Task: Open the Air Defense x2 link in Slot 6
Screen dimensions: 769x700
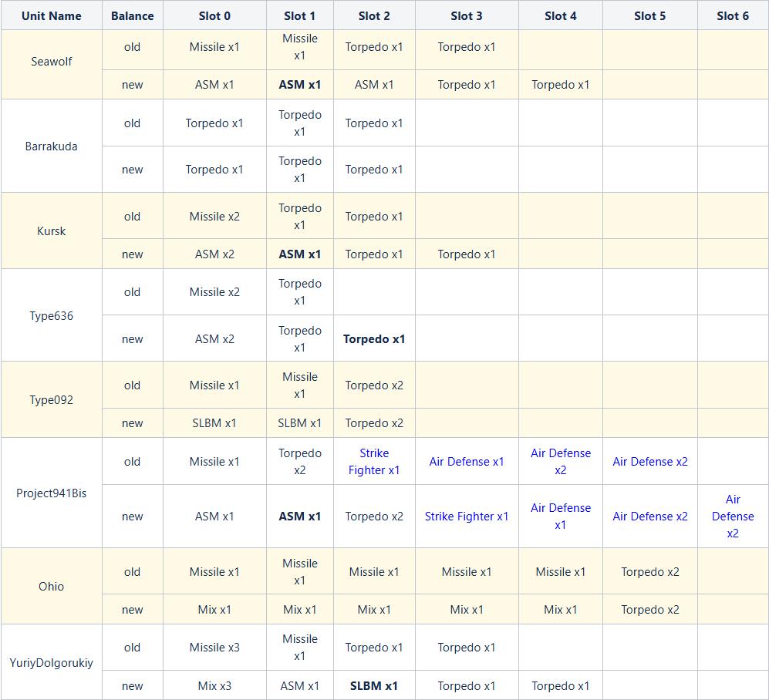Action: coord(733,517)
